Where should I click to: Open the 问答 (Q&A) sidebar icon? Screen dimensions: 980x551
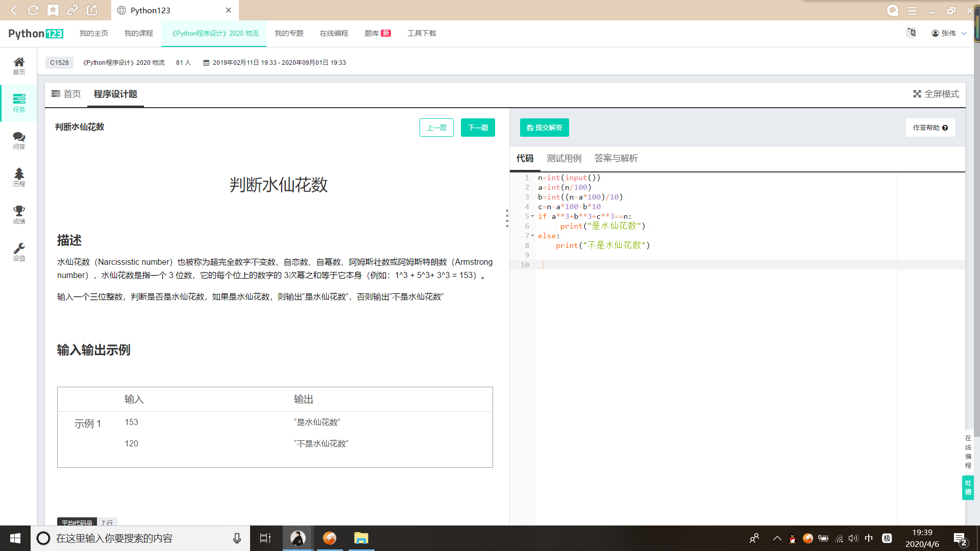(x=19, y=140)
